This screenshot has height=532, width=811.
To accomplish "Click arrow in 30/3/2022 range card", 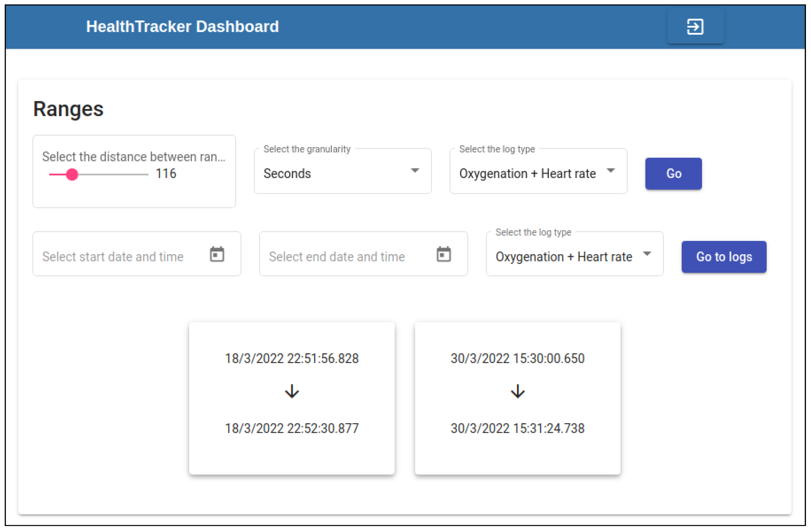I will point(517,391).
